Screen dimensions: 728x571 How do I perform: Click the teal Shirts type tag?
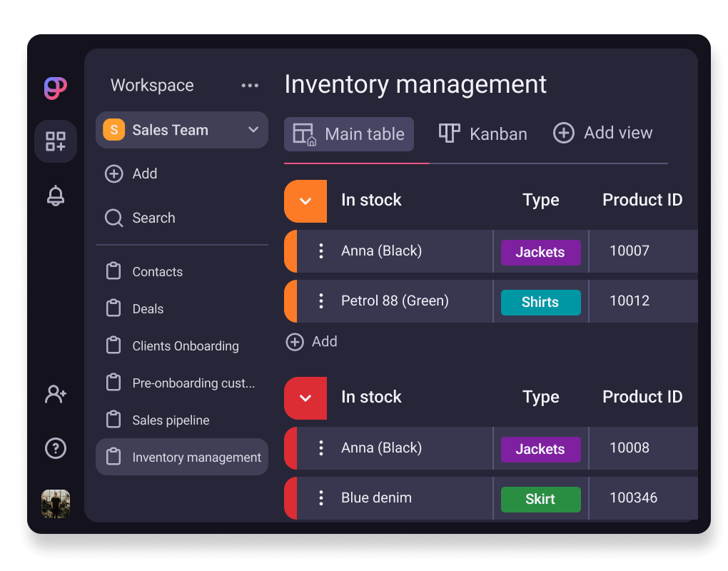tap(540, 303)
